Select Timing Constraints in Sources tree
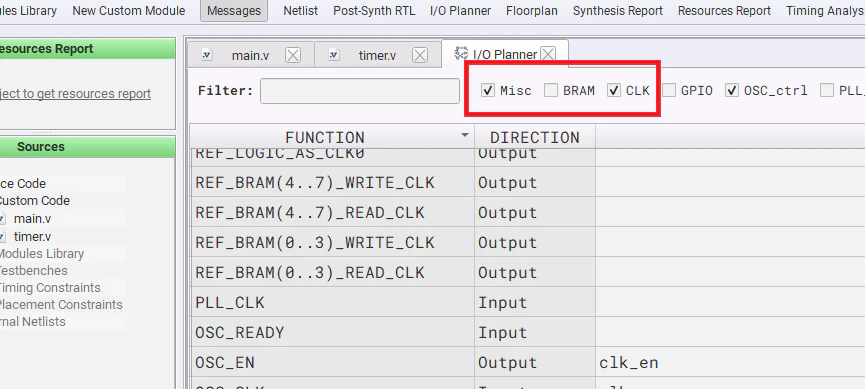Screen dimensions: 865x389 50,288
